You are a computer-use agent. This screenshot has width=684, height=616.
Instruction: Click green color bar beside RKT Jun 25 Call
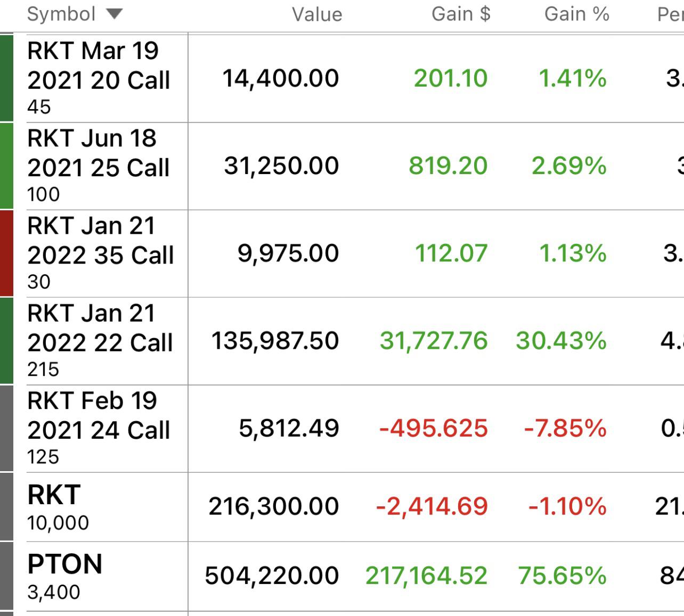point(6,166)
